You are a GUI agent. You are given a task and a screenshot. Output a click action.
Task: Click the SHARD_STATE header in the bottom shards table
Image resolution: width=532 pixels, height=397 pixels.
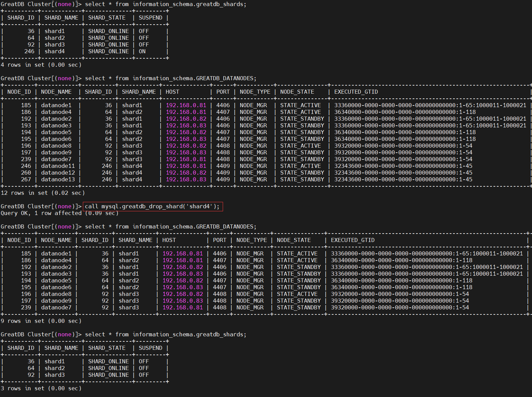(x=107, y=348)
